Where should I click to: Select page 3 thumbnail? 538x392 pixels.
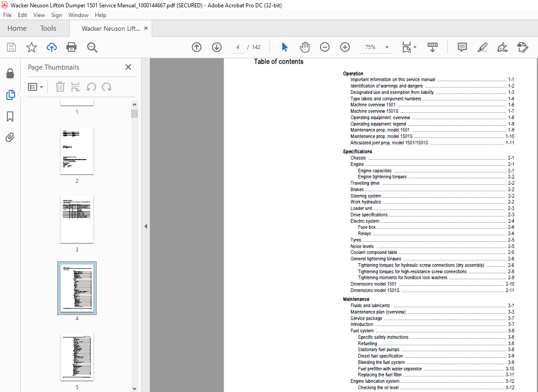(x=77, y=219)
